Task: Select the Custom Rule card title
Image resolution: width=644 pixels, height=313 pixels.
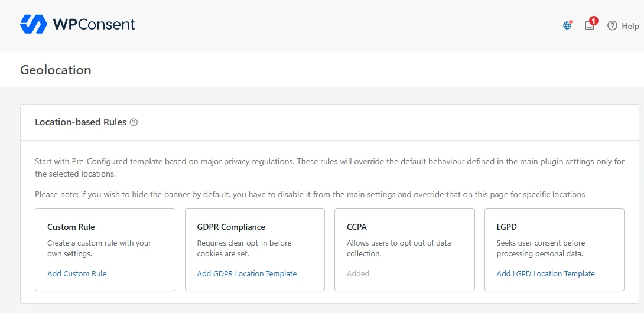Action: [x=71, y=227]
